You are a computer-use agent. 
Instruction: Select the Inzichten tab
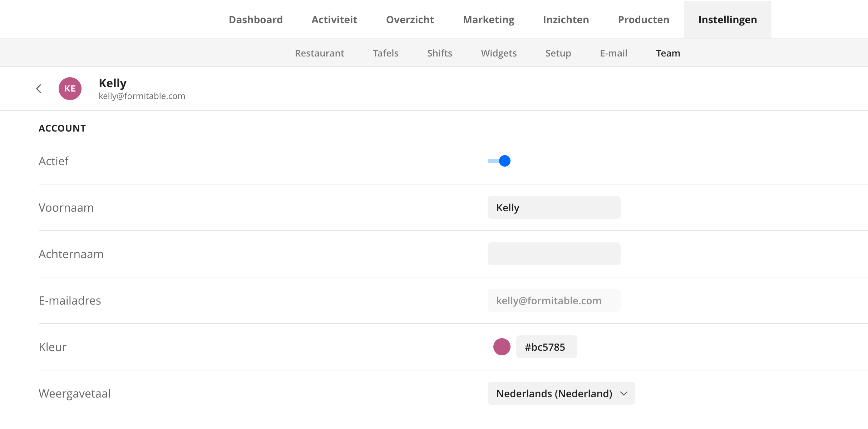click(x=566, y=20)
